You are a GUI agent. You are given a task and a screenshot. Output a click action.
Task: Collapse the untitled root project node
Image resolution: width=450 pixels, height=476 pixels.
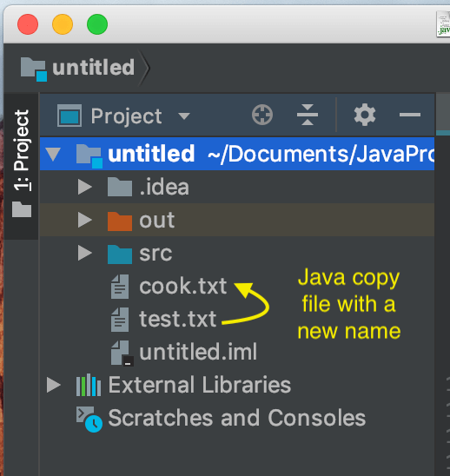pyautogui.click(x=54, y=154)
